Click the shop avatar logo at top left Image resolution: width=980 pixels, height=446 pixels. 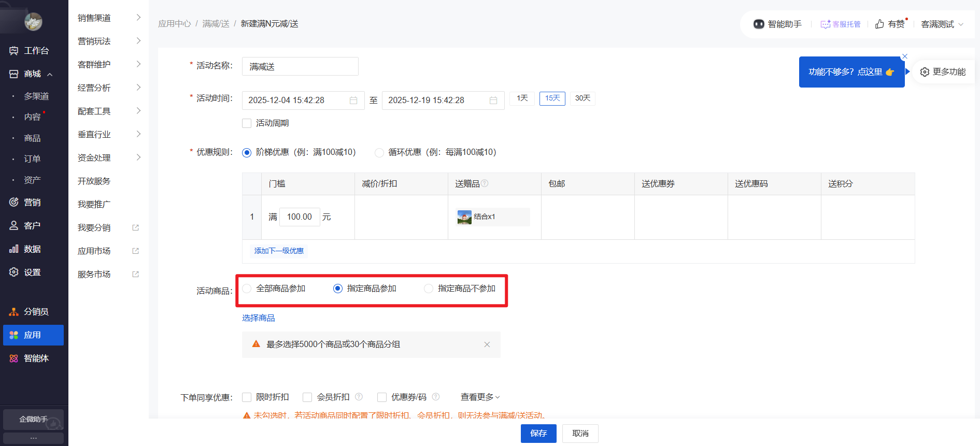pos(34,22)
